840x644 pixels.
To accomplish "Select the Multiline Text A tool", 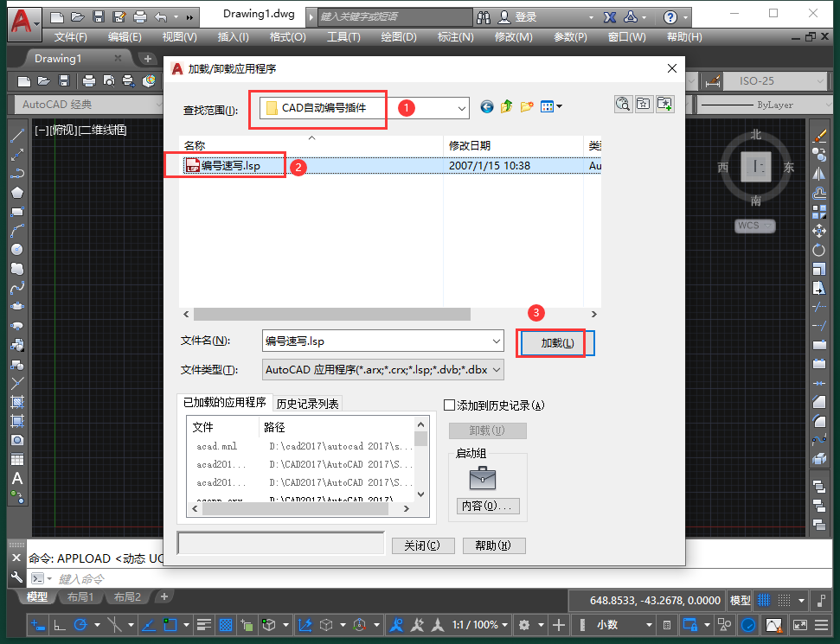I will click(x=17, y=478).
